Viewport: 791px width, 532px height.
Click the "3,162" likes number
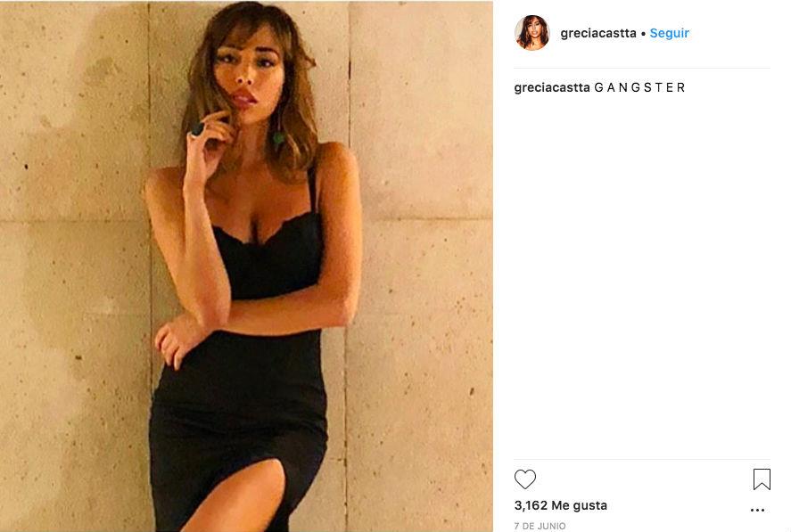(531, 505)
